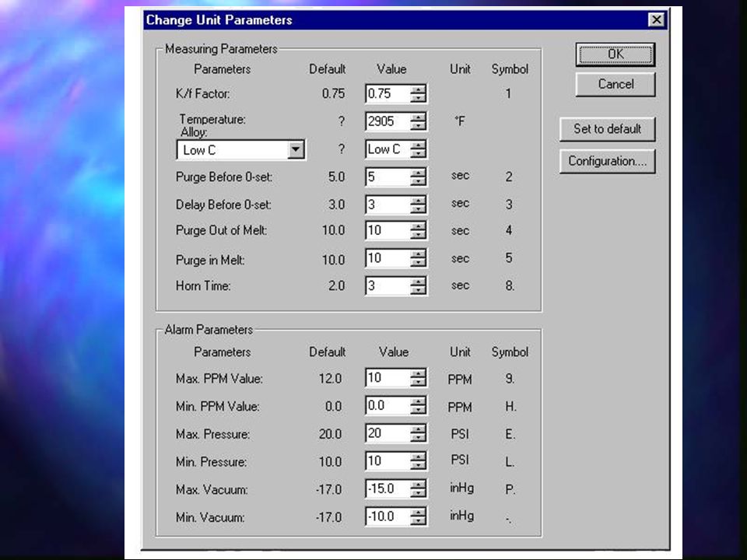The image size is (747, 560).
Task: Decrease Max. Vacuum with the down arrow
Action: point(419,493)
